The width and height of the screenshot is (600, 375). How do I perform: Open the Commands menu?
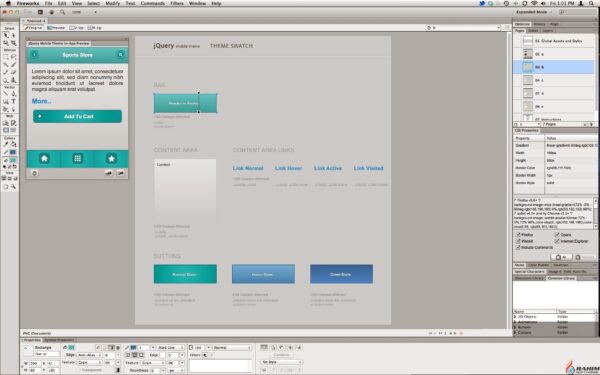tap(152, 3)
